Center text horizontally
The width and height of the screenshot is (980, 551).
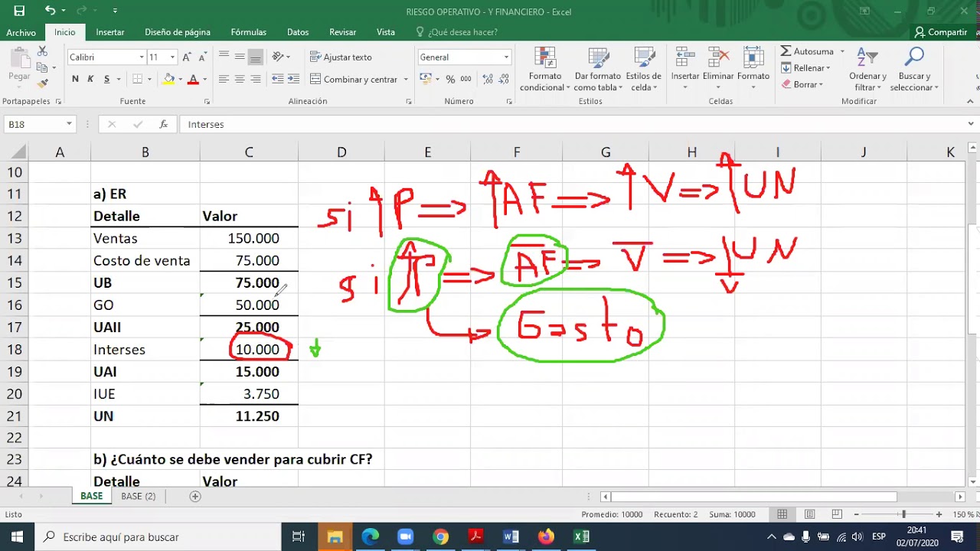click(240, 79)
